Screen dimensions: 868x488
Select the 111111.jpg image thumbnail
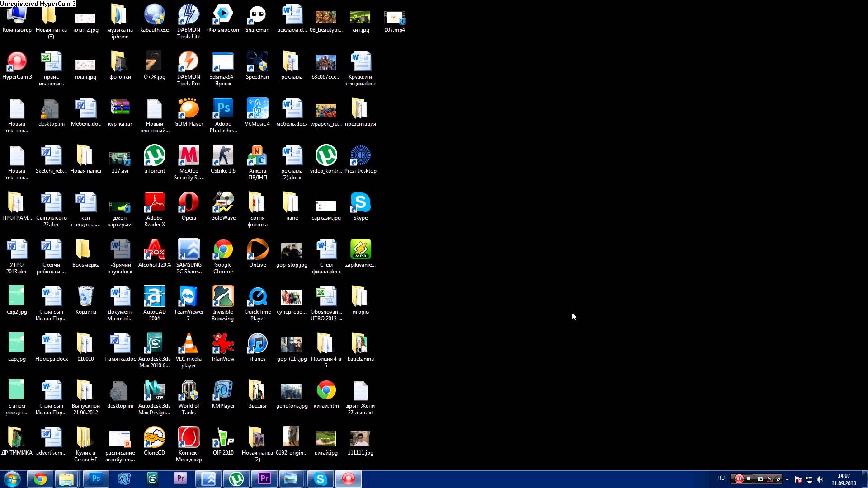point(360,443)
